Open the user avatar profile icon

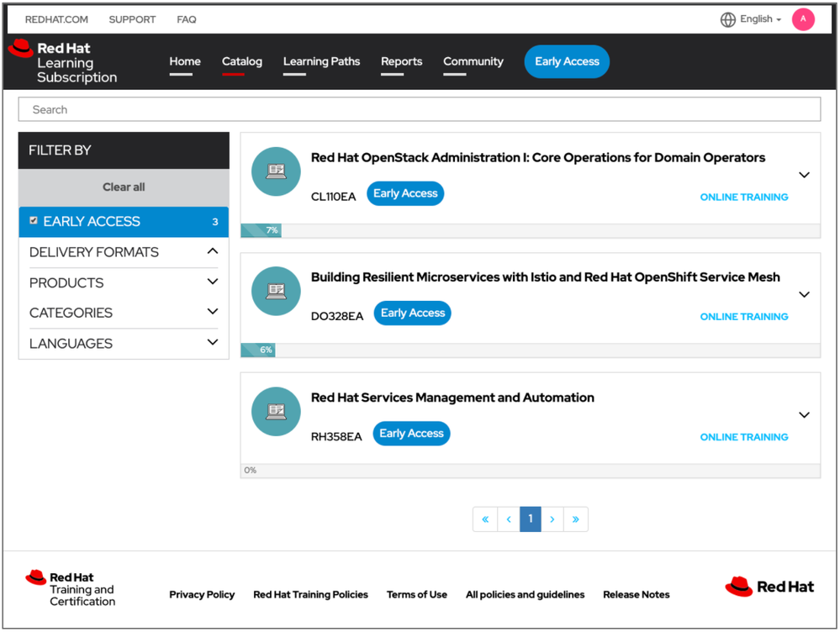pos(803,19)
